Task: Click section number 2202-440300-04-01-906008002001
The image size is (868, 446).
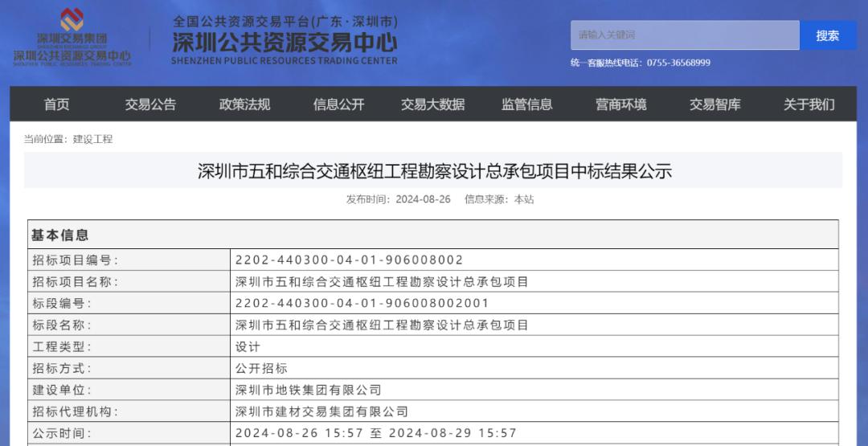Action: tap(362, 303)
